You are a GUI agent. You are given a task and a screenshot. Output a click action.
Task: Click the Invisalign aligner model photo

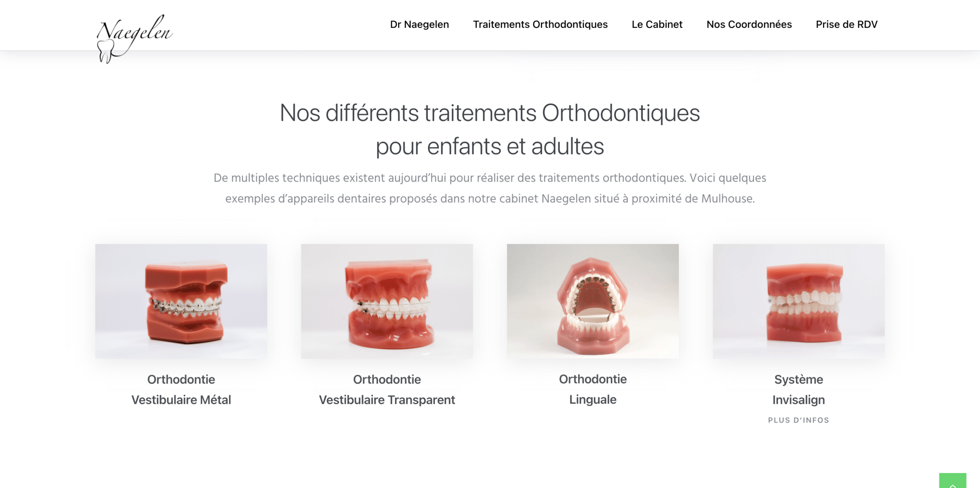coord(799,301)
